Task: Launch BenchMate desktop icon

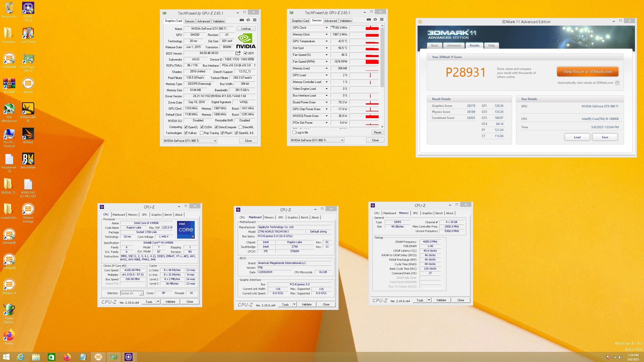Action: [28, 161]
